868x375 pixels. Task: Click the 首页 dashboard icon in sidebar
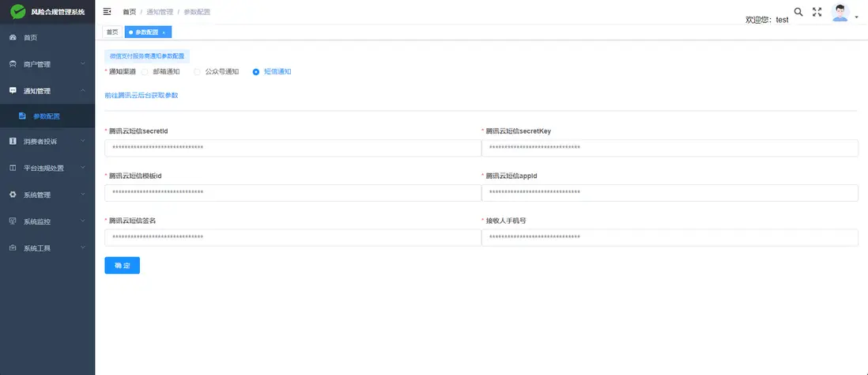click(x=13, y=38)
